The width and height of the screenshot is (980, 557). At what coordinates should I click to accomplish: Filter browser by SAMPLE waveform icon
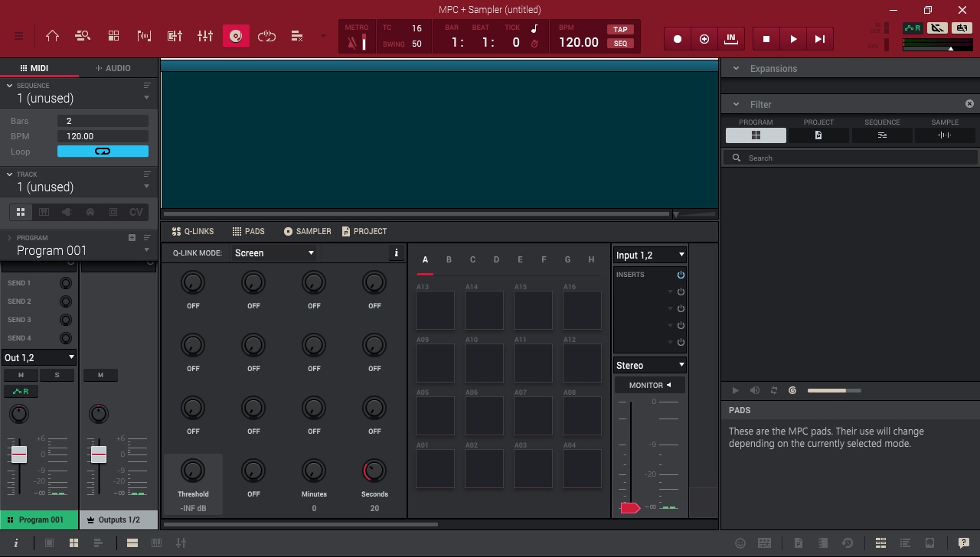945,135
